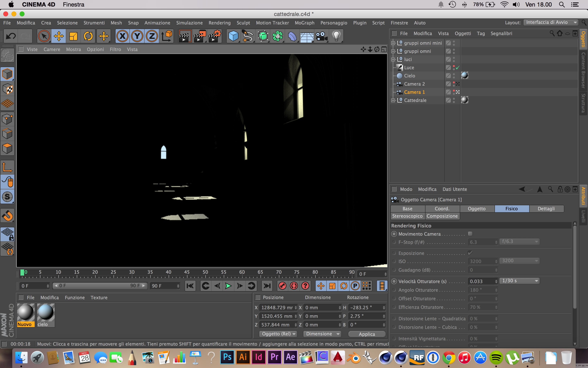Click Velocità Otturatore animation circle
This screenshot has height=368, width=588.
[394, 281]
